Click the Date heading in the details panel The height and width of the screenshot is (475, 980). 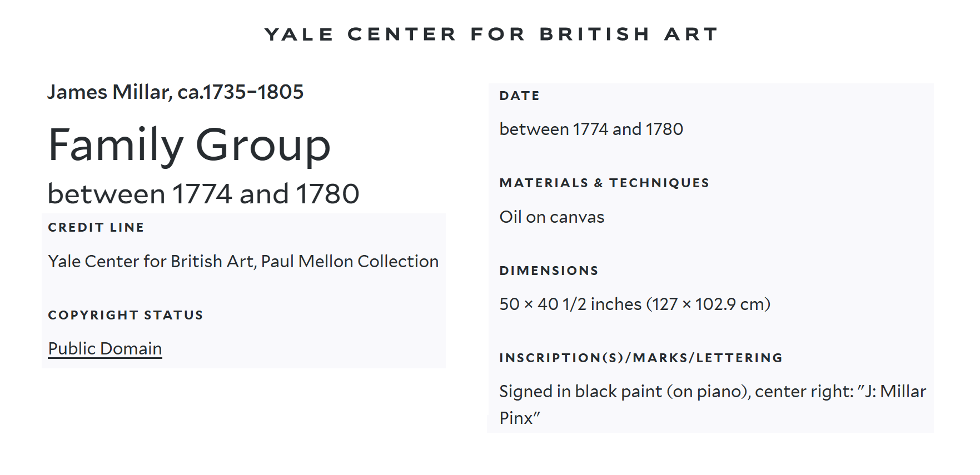click(x=519, y=96)
